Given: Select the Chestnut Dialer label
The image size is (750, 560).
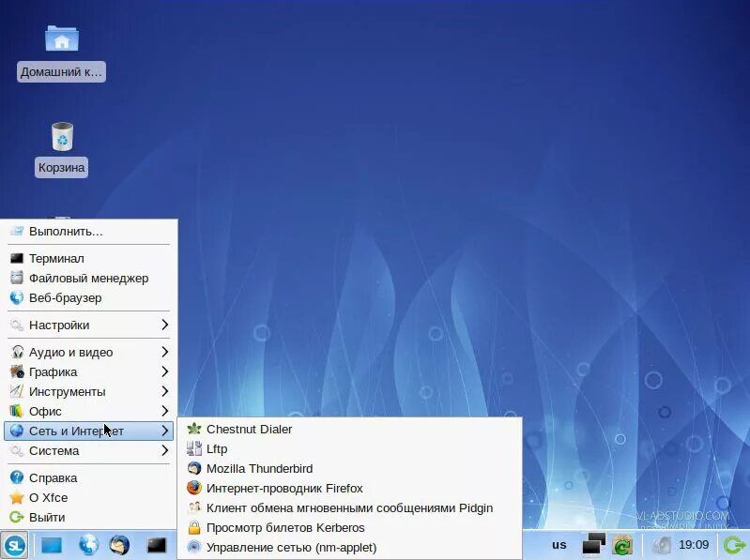Looking at the screenshot, I should click(x=249, y=429).
